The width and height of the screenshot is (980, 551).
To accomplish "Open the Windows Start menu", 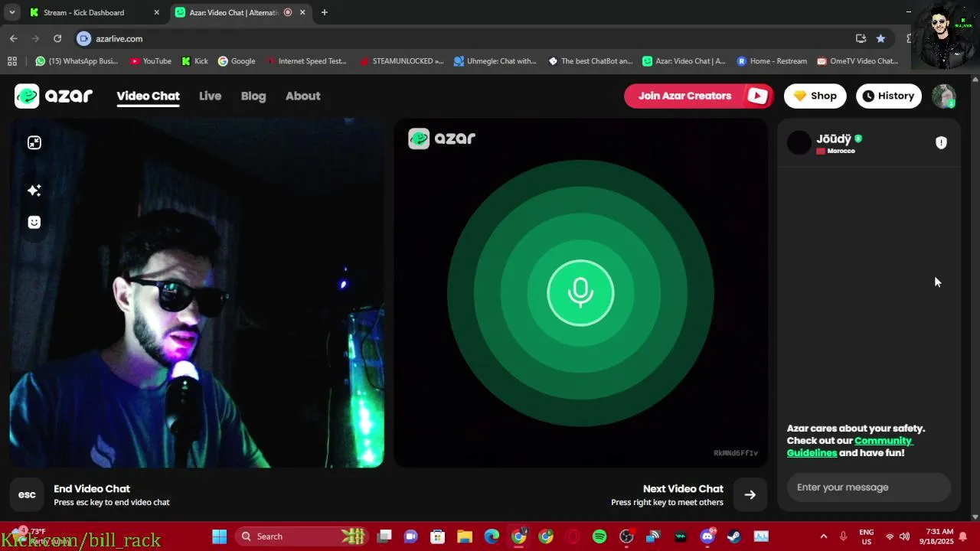I will (x=219, y=536).
